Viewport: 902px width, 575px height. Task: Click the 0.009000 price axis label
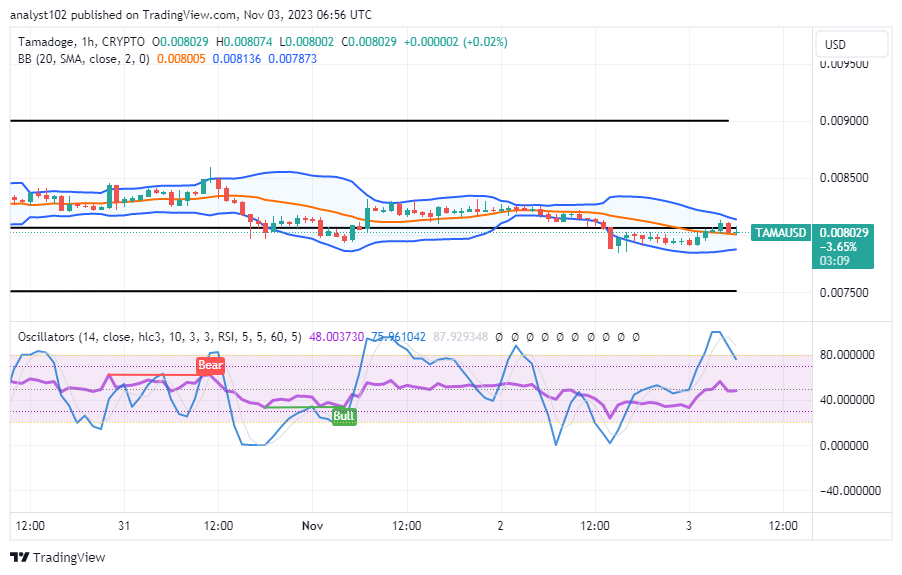click(x=844, y=121)
